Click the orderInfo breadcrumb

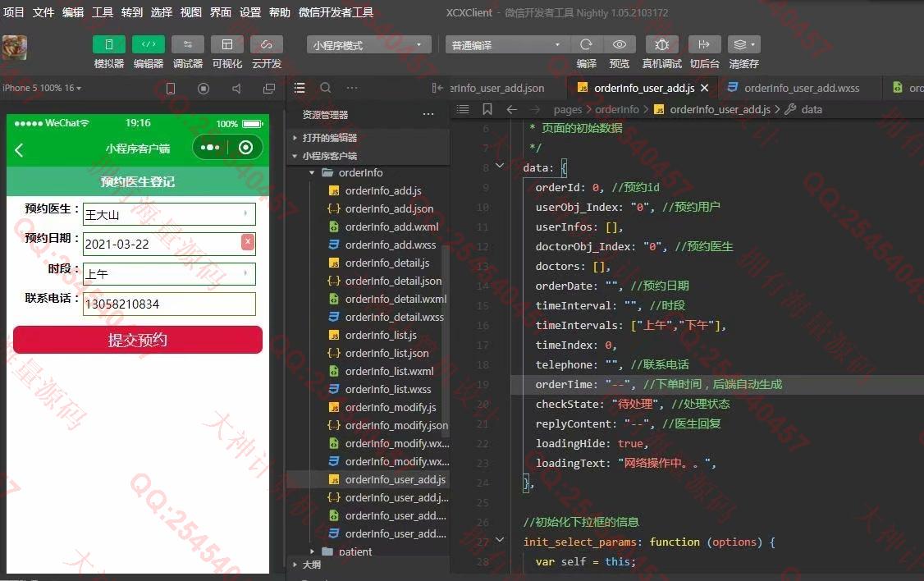617,110
